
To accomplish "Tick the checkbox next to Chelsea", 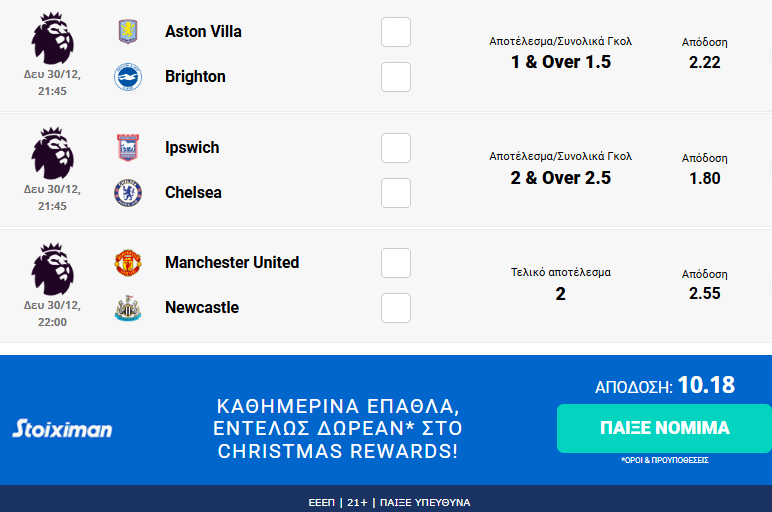I will 396,193.
